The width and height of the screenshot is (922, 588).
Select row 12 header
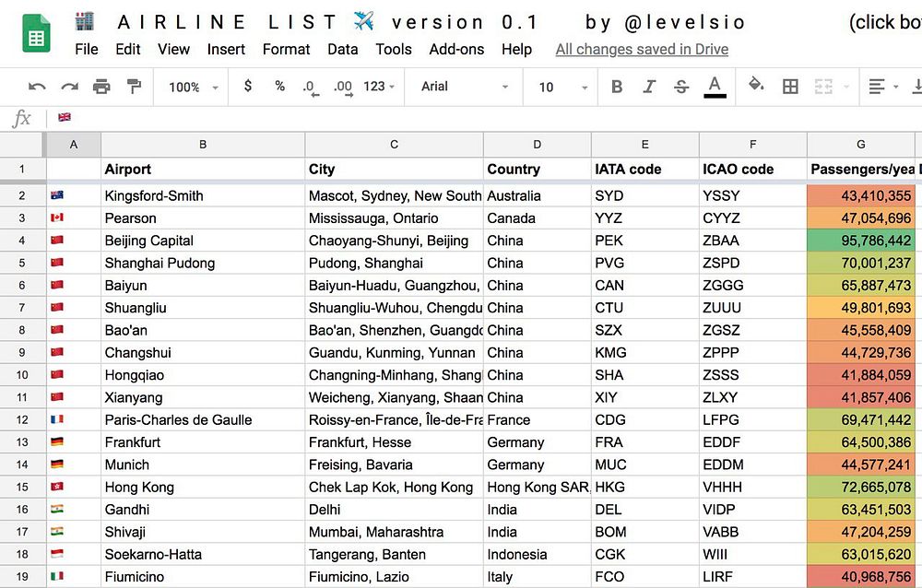pos(22,420)
